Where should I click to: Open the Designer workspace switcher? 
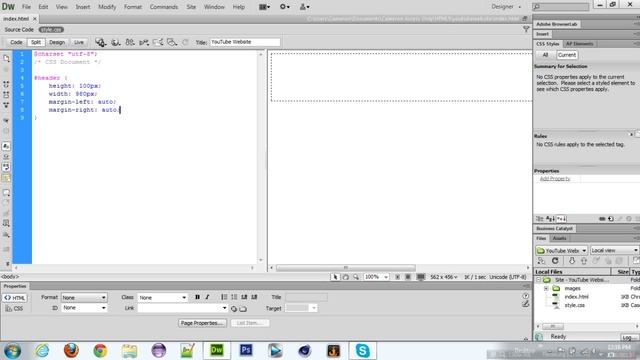[x=506, y=7]
